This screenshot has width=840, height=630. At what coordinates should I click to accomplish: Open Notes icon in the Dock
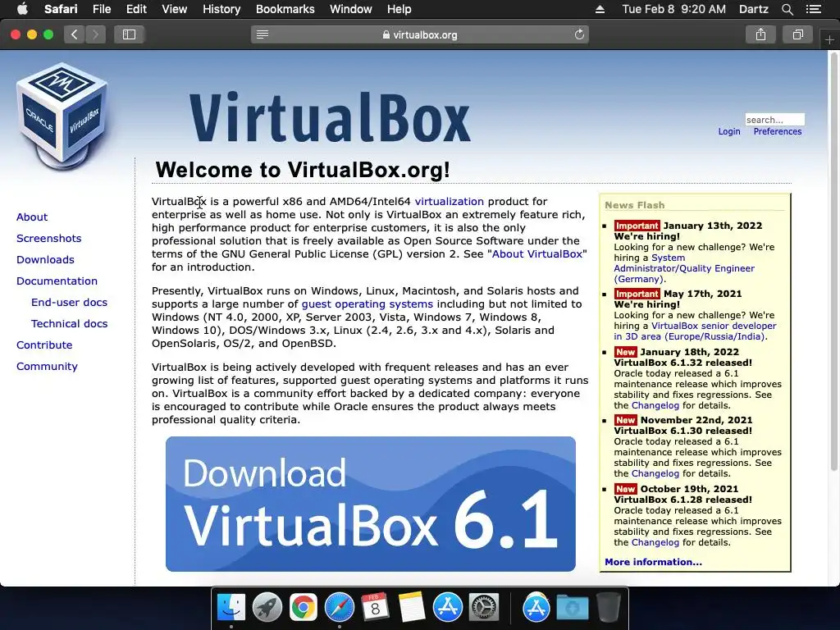[412, 608]
